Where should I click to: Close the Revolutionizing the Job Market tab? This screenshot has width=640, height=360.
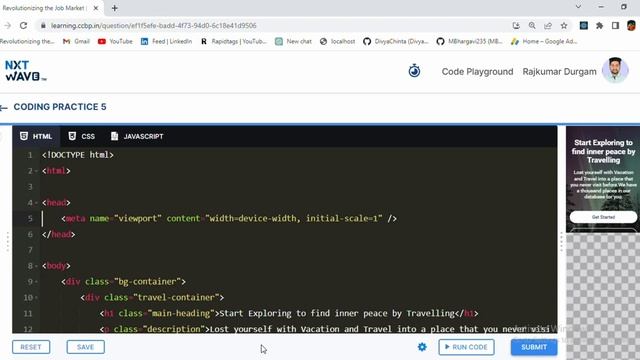coord(96,8)
